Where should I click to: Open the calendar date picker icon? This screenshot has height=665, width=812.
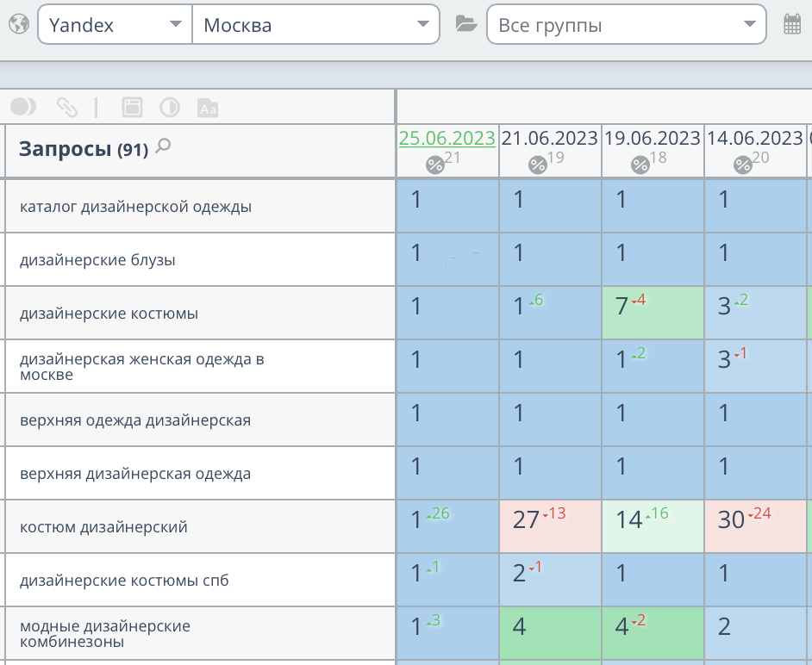point(792,24)
